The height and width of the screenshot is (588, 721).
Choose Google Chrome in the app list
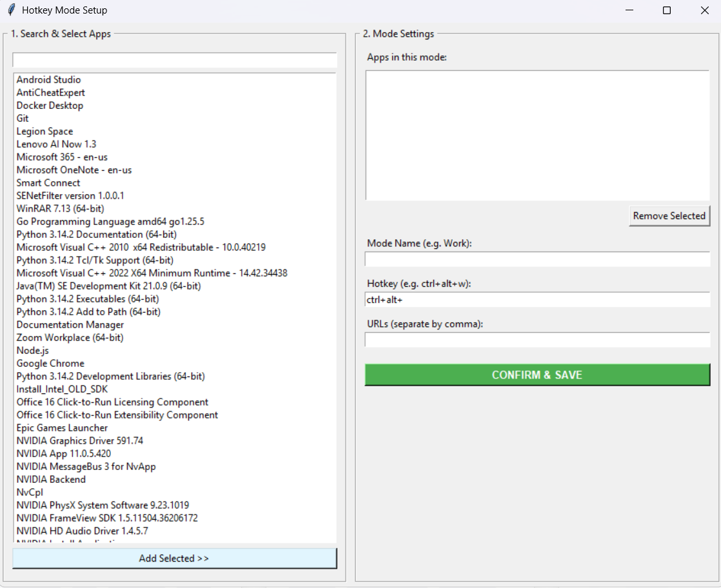(50, 363)
